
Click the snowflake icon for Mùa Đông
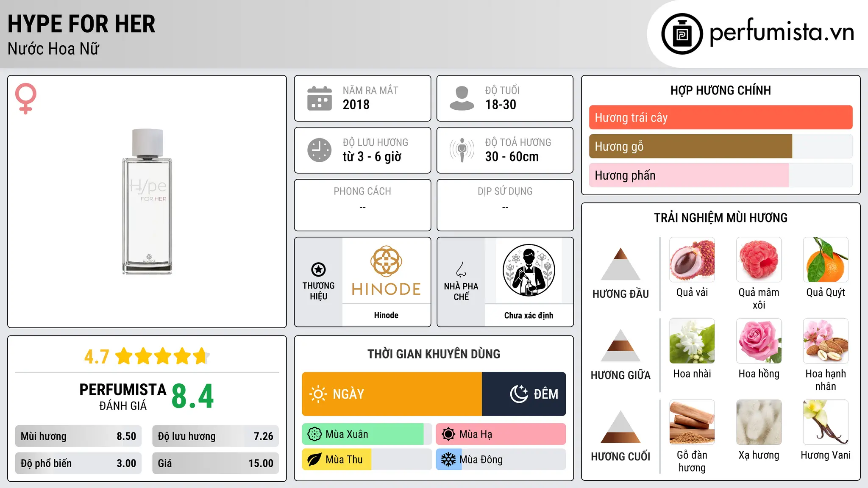coord(448,460)
